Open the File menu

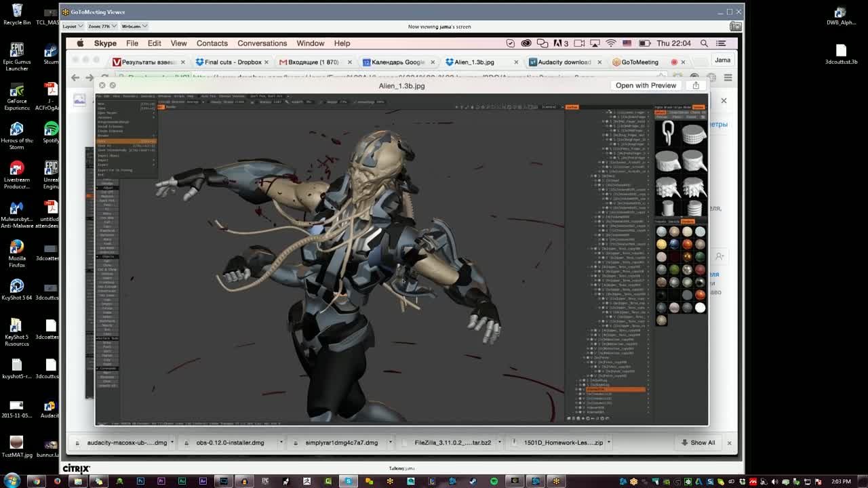tap(132, 43)
